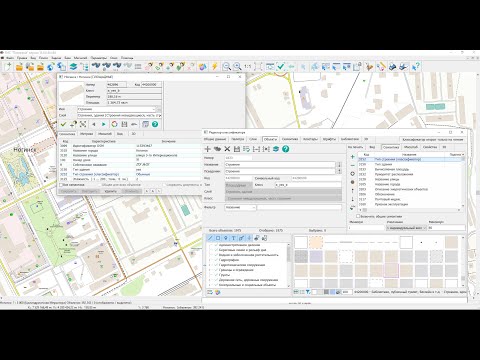Click the filter text field beside the Фильтр dropdown

pyautogui.click(x=299, y=207)
